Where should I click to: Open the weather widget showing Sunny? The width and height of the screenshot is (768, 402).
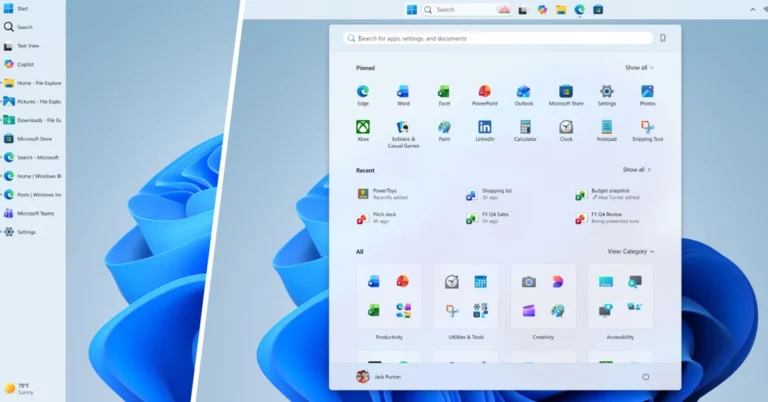(20, 389)
